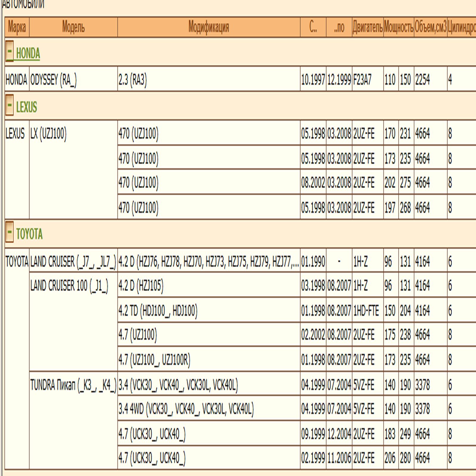
Task: Select the ODYSSEY (RA_) model cell
Action: (54, 80)
